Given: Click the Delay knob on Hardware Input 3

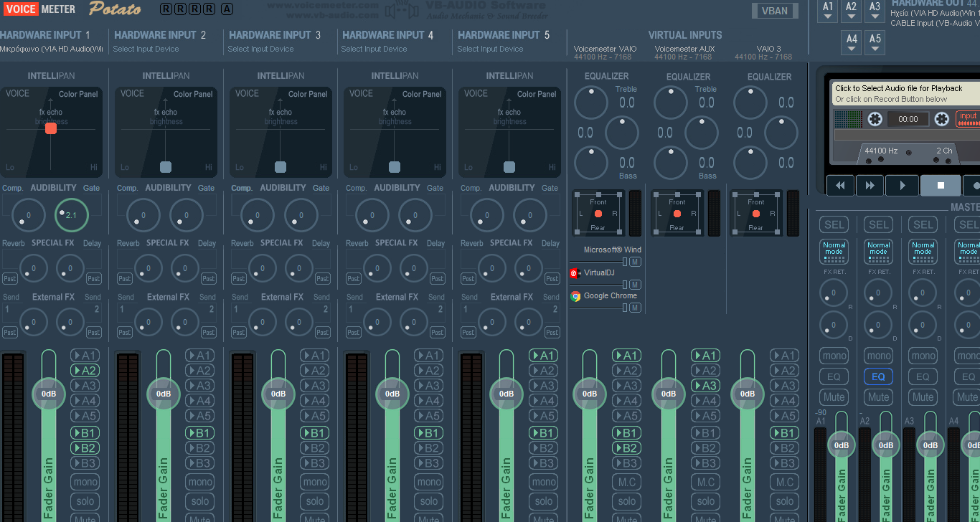Looking at the screenshot, I should click(x=299, y=269).
